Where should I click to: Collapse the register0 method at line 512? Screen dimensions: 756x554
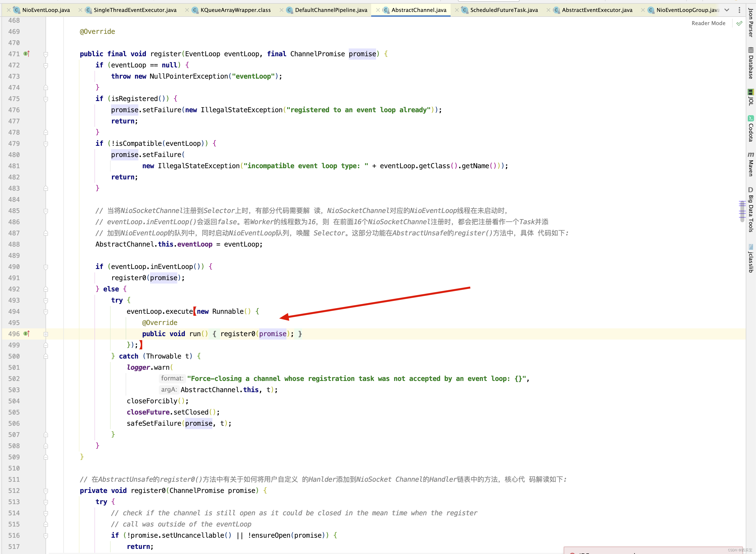click(46, 491)
